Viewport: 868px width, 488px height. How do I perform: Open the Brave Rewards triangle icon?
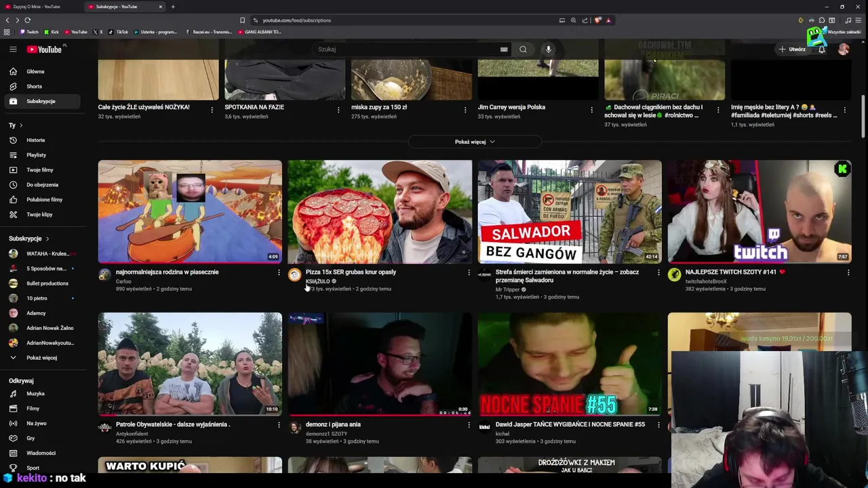(608, 20)
